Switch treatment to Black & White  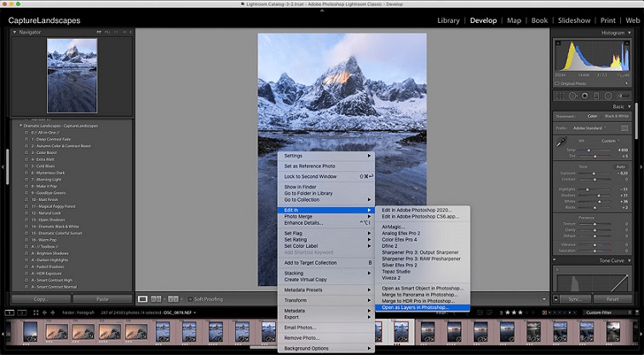[x=617, y=116]
